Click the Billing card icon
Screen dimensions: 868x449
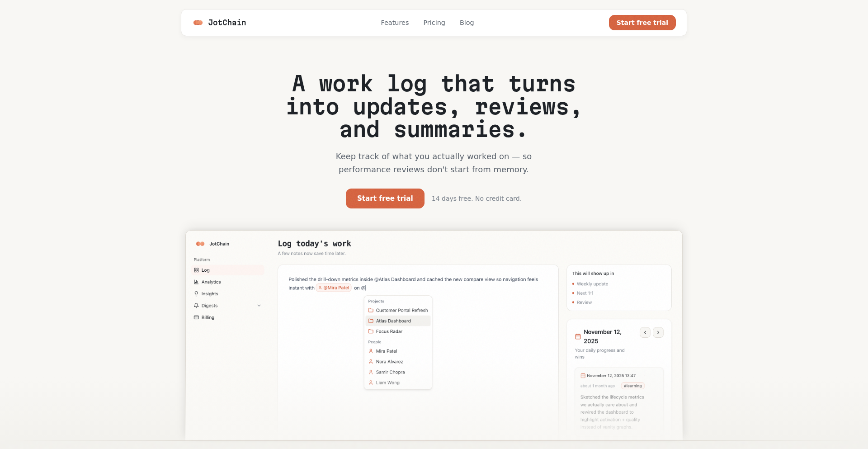[196, 317]
